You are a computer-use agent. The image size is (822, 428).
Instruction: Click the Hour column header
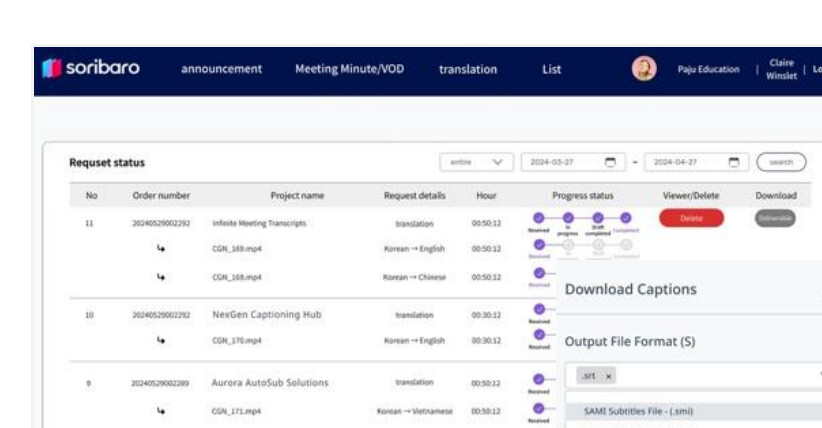486,195
